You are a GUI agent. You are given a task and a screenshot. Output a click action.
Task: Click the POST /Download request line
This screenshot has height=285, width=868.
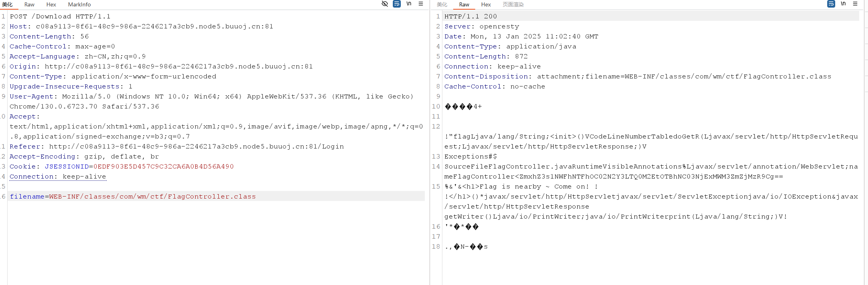(x=60, y=16)
